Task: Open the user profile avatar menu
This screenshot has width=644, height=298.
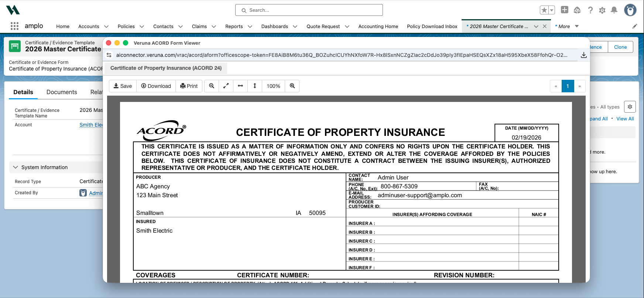Action: [x=630, y=10]
